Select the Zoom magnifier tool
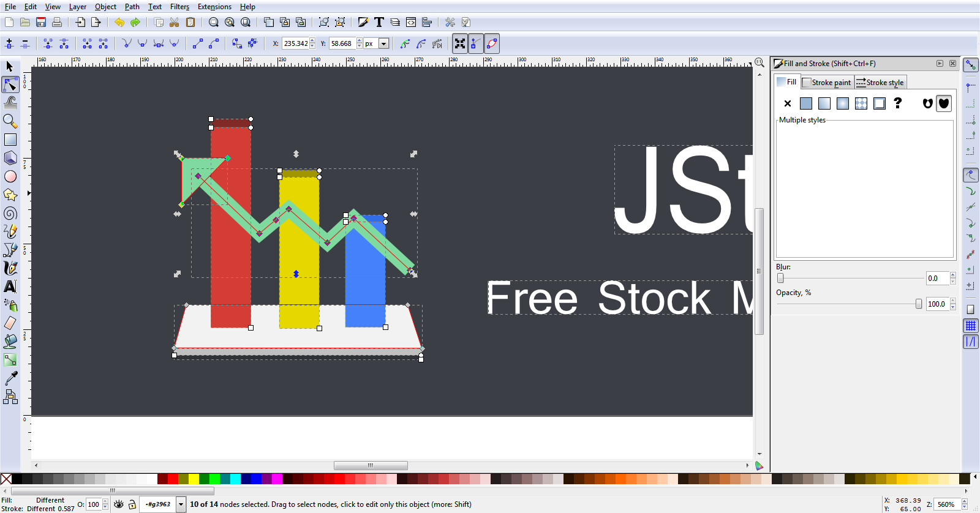This screenshot has height=513, width=980. pos(10,121)
